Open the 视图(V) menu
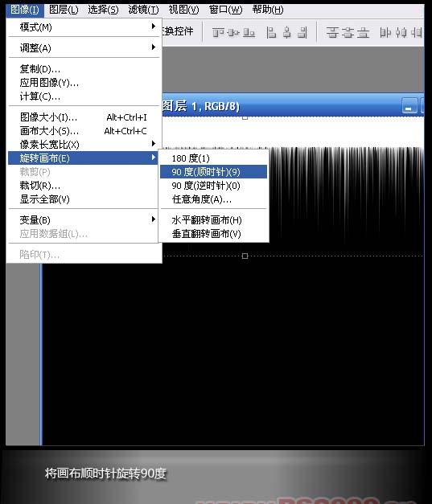432x504 pixels. point(183,10)
